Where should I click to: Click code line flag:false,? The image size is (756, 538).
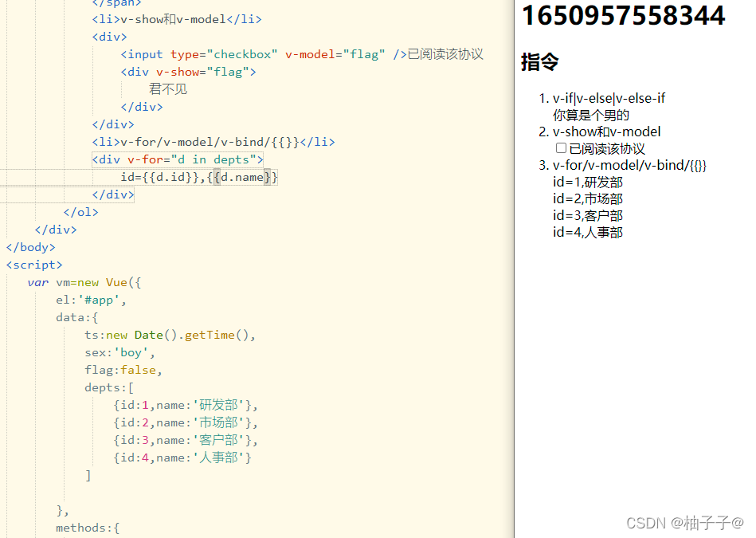(123, 370)
